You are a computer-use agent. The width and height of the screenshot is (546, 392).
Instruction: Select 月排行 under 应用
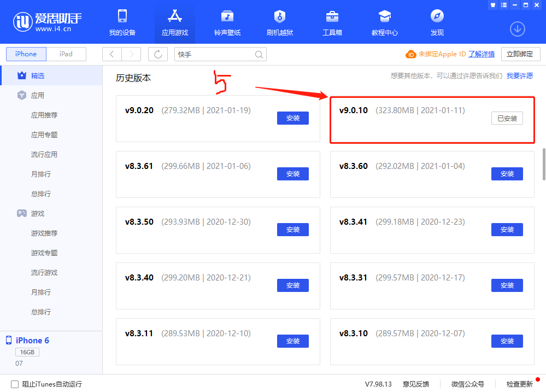click(41, 174)
